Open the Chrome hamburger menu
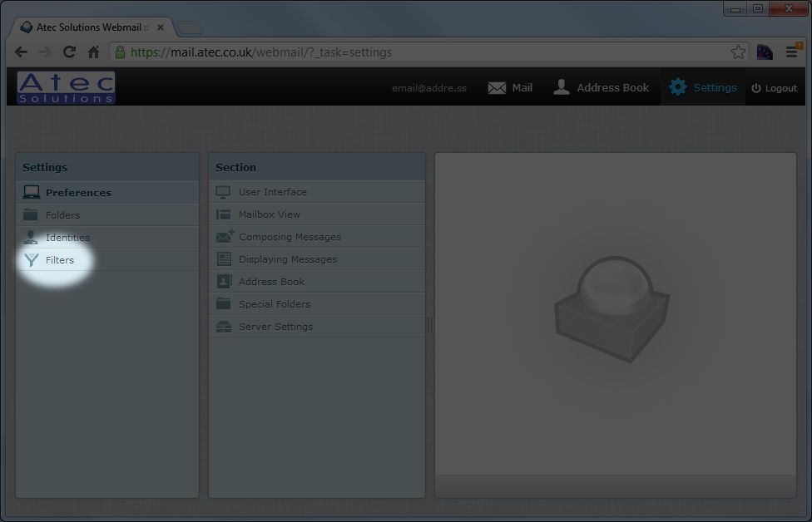This screenshot has width=812, height=522. click(791, 52)
